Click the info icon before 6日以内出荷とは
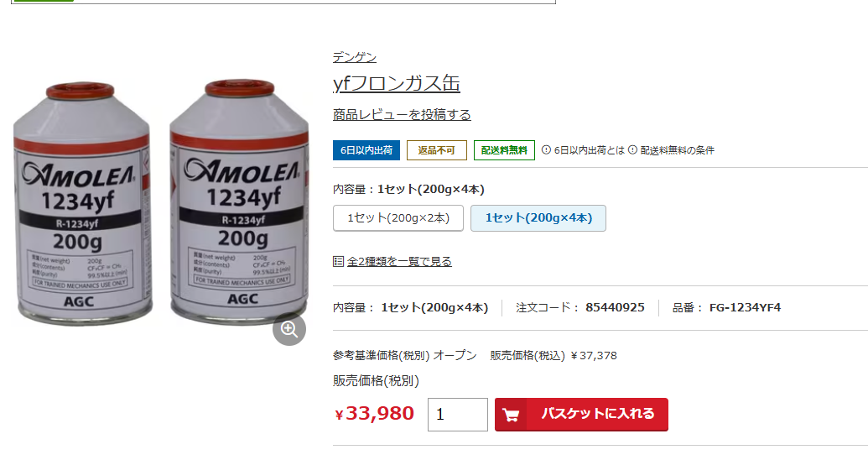This screenshot has width=868, height=460. click(x=546, y=149)
